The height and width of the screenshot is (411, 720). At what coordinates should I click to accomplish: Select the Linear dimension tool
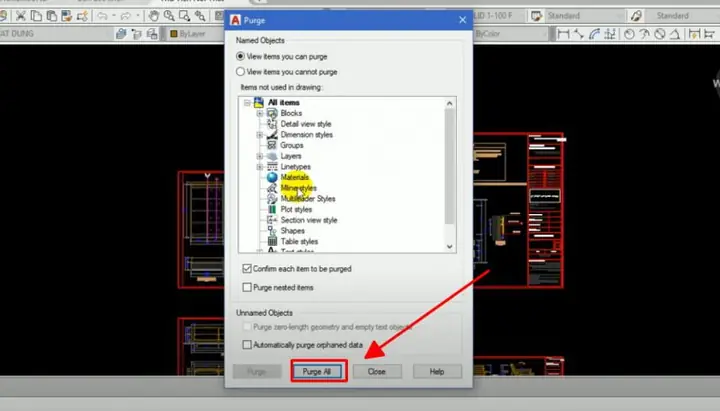[563, 34]
